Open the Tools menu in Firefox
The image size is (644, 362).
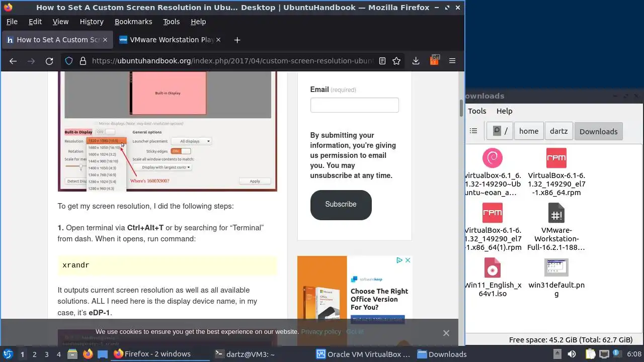click(x=171, y=22)
